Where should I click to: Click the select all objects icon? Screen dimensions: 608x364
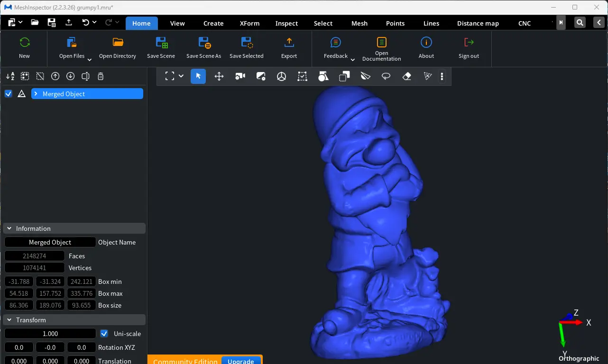[25, 76]
